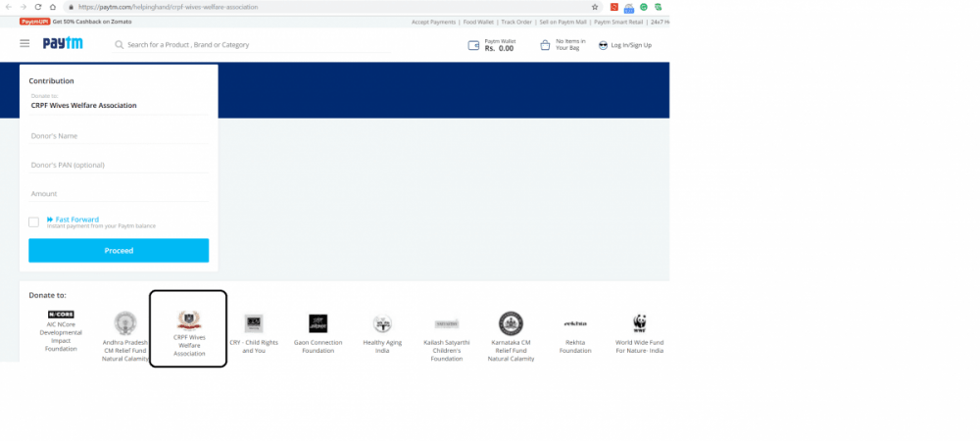Select the World Wide Fund panda logo

pos(639,323)
